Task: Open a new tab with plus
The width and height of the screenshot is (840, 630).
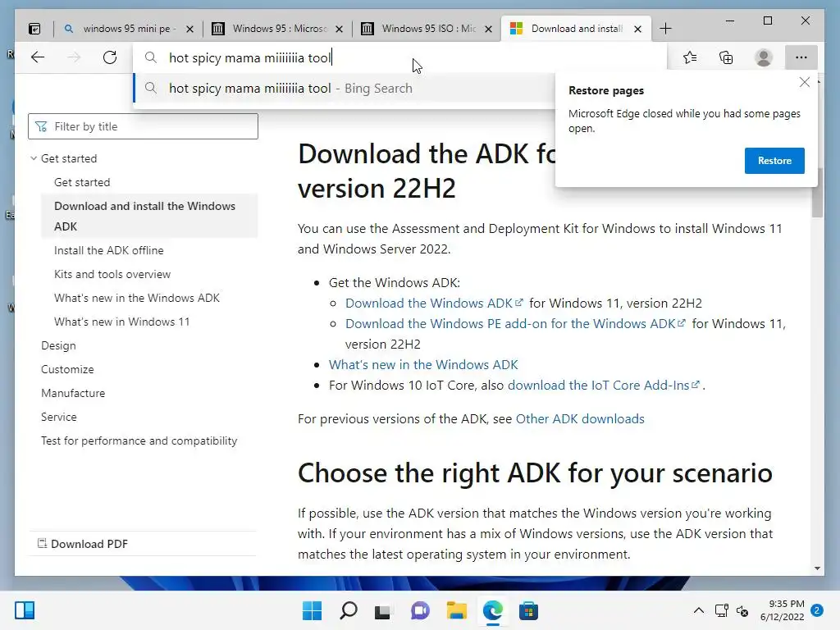Action: (665, 29)
